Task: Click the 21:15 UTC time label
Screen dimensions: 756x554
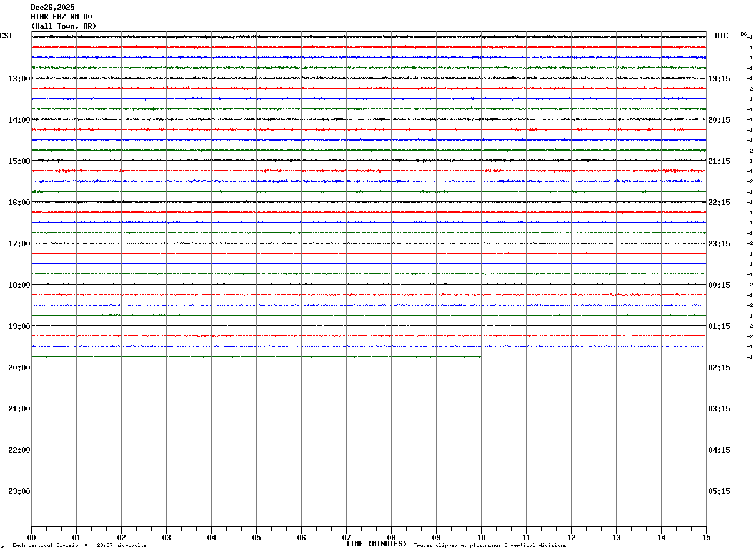Action: [x=719, y=161]
